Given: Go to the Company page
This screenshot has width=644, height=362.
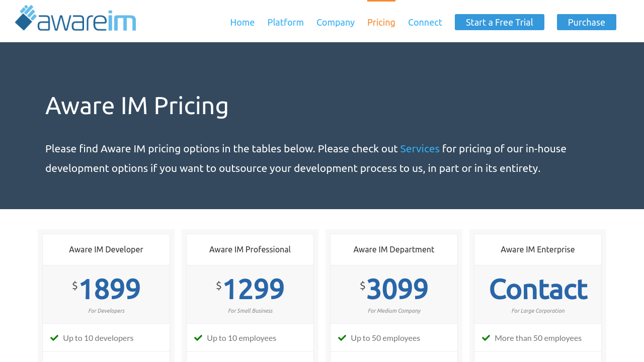Looking at the screenshot, I should click(x=335, y=22).
